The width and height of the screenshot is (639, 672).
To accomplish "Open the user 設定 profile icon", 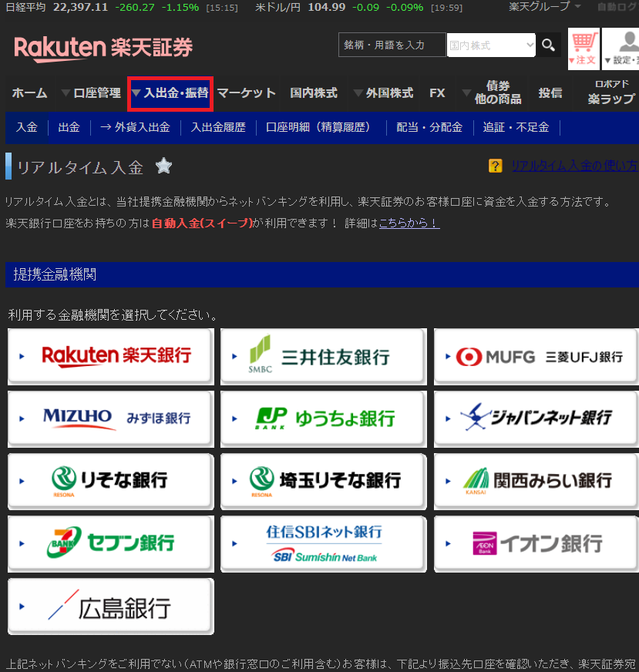I will [621, 49].
